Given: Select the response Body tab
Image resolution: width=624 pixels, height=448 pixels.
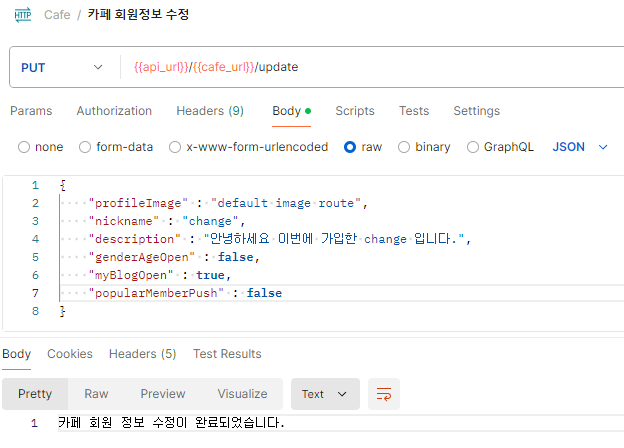Looking at the screenshot, I should 16,354.
